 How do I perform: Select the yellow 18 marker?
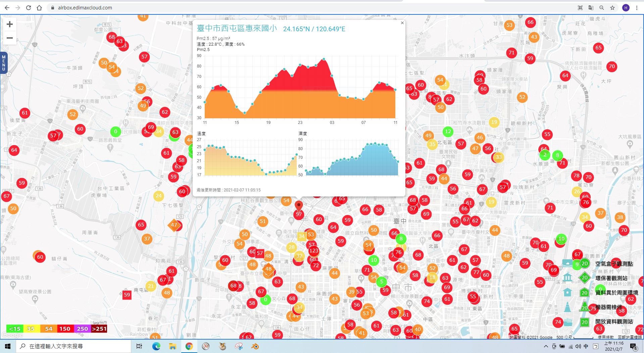coord(432,277)
